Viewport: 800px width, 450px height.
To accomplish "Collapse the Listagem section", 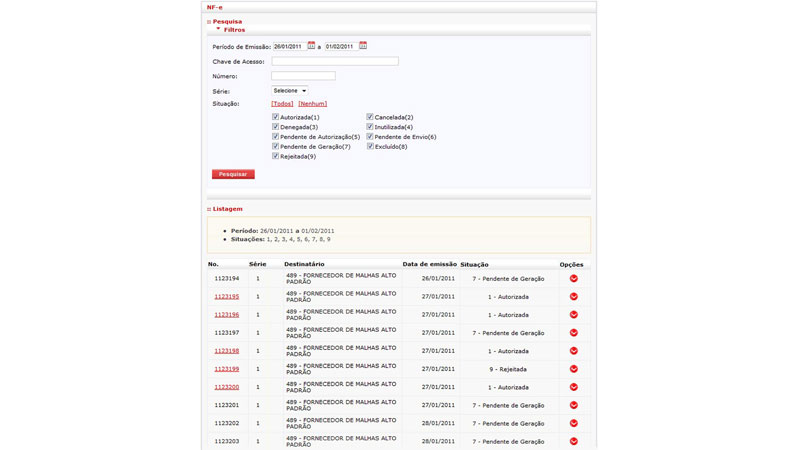I will [x=209, y=209].
